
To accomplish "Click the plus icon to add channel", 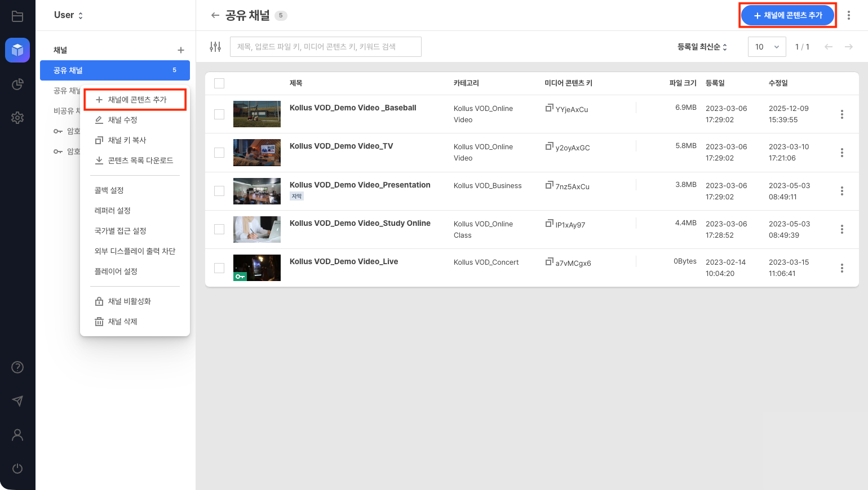I will click(x=180, y=50).
